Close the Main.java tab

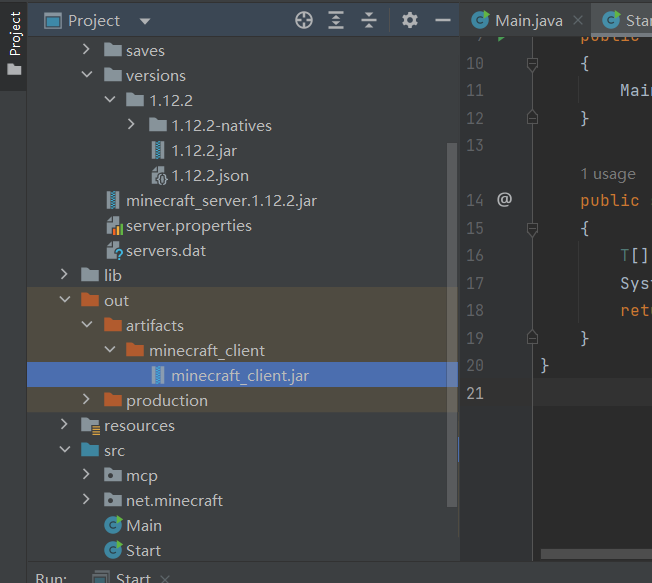tap(578, 20)
